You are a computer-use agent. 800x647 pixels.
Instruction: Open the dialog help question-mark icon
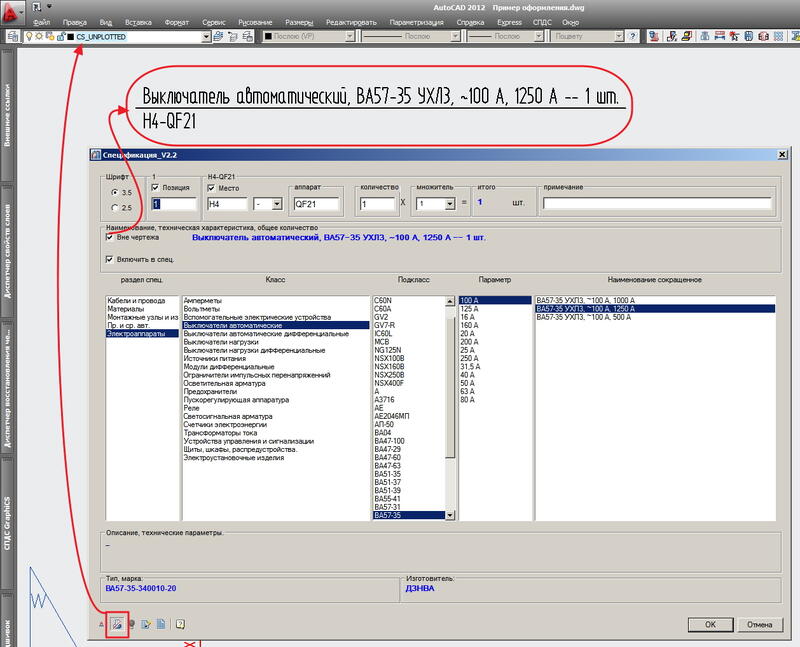(x=180, y=624)
